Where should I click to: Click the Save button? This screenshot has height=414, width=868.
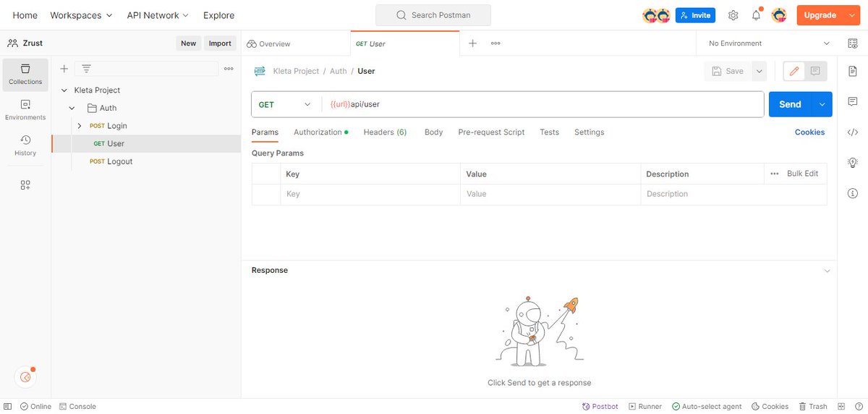click(x=728, y=71)
